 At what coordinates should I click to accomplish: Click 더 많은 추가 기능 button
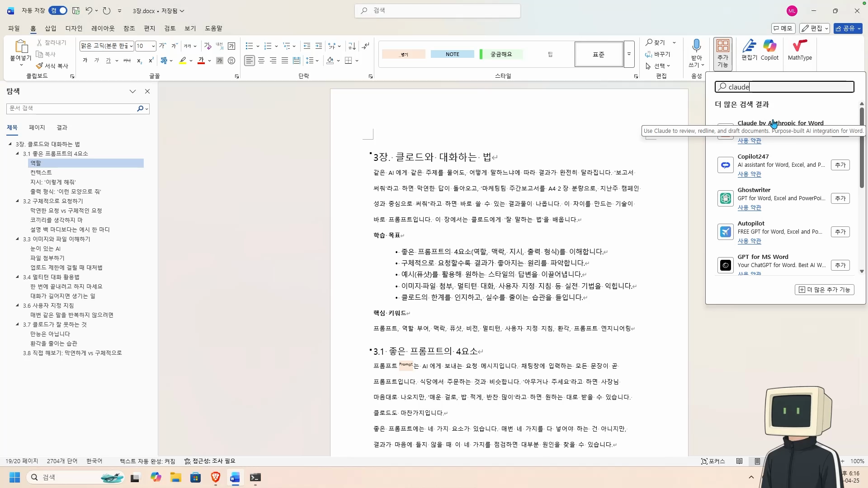point(824,290)
